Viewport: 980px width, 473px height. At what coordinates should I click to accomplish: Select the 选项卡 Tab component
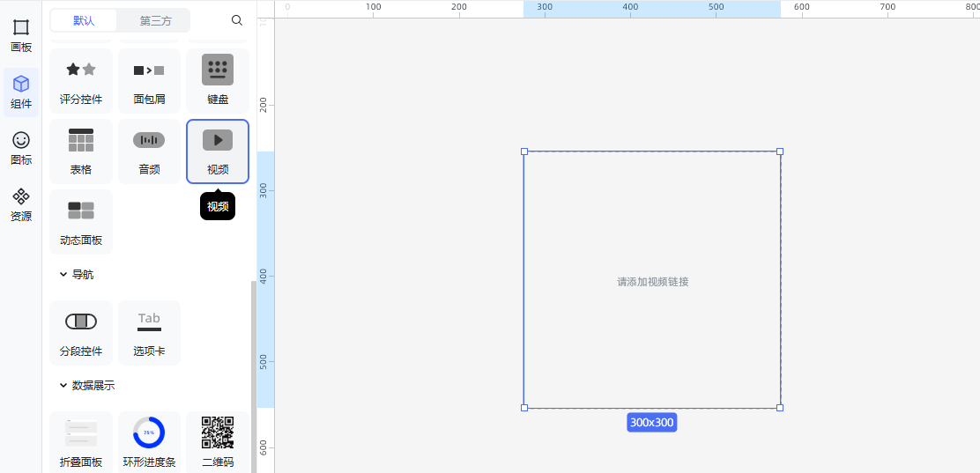click(149, 333)
